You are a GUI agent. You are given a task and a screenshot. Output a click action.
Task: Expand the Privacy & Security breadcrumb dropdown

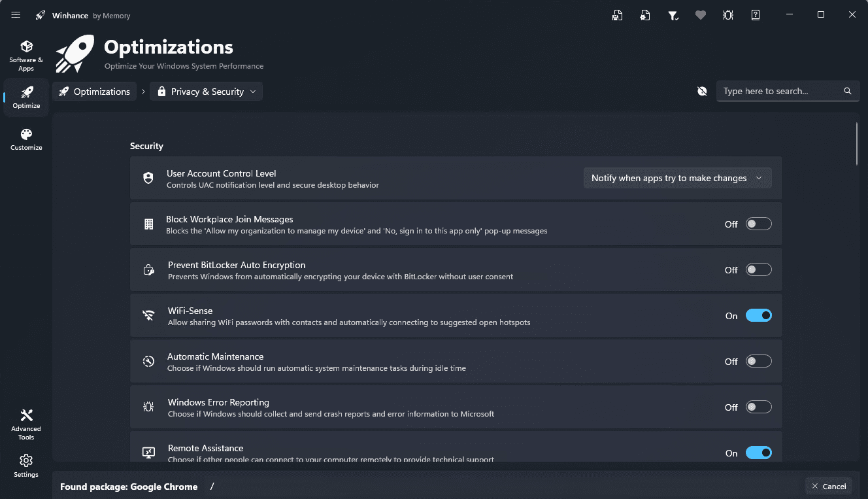coord(207,92)
